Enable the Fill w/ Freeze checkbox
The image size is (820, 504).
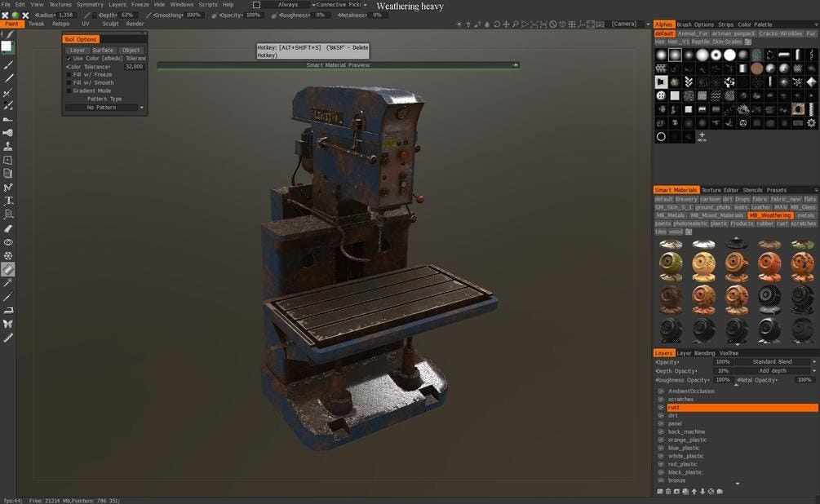click(69, 74)
